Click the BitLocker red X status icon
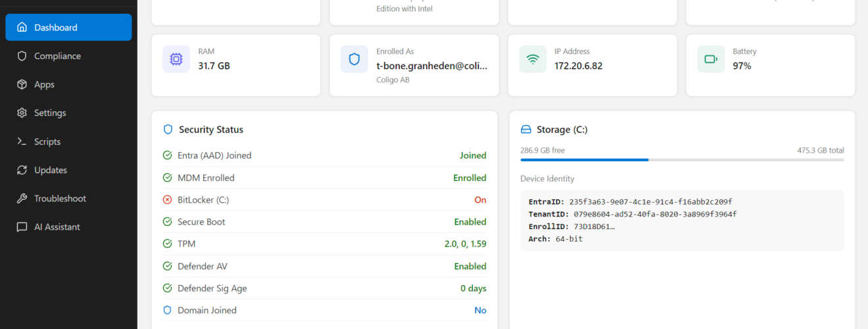 click(x=167, y=200)
